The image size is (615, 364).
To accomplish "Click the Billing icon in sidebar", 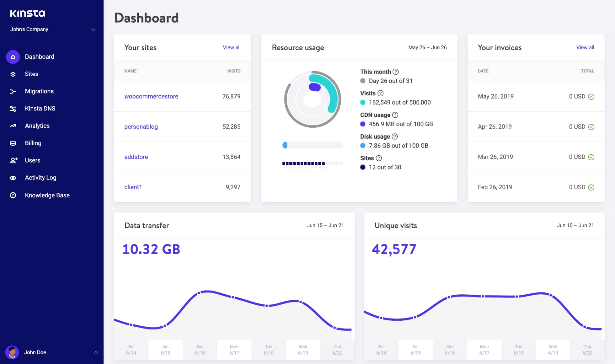I will 13,143.
